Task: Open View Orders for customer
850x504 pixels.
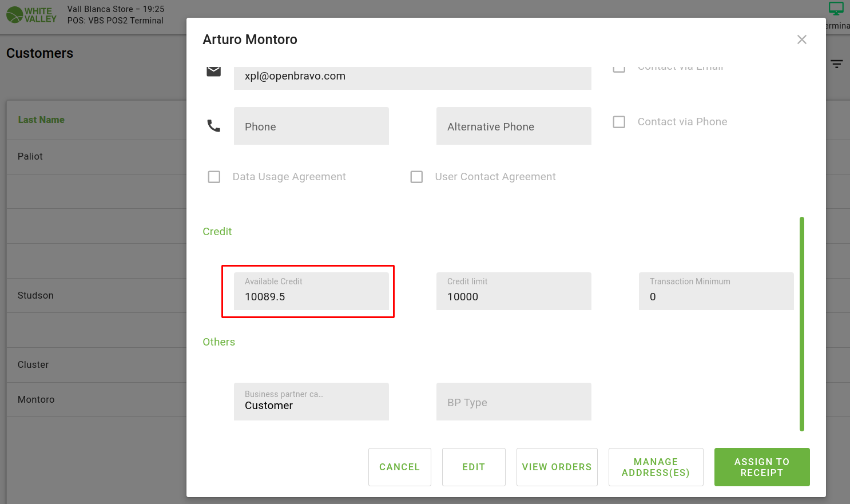Action: point(557,467)
